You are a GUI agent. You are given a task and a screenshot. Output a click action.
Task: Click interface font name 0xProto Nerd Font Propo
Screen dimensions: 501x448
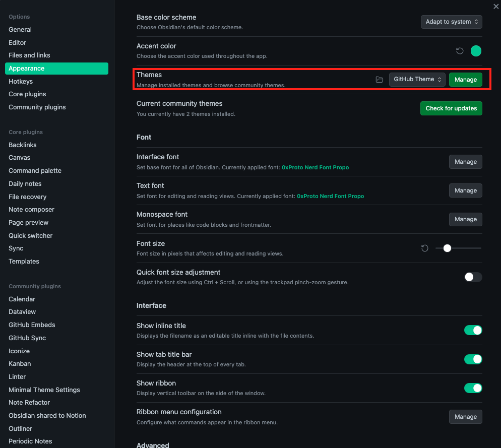click(x=315, y=167)
